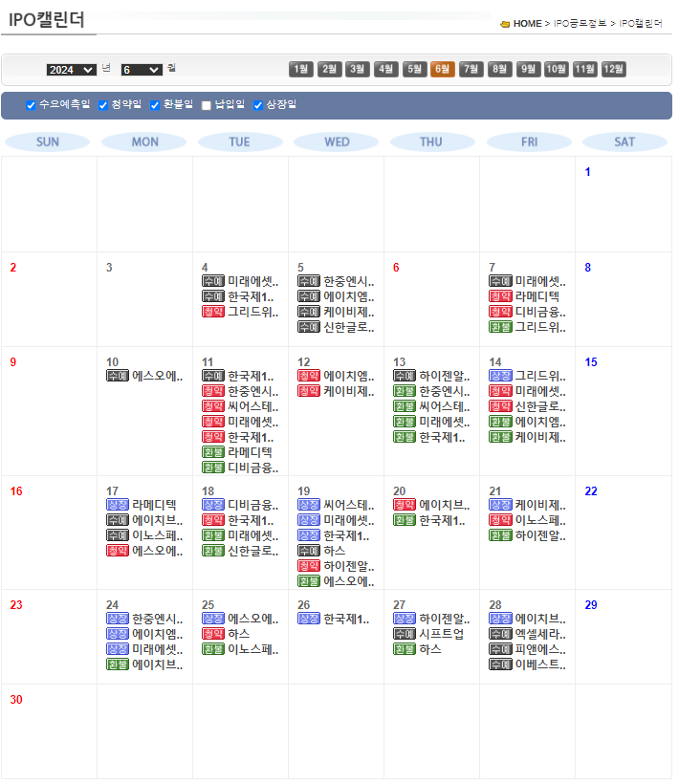
Task: Open 한중엔시.. entry on June 5
Action: point(348,281)
